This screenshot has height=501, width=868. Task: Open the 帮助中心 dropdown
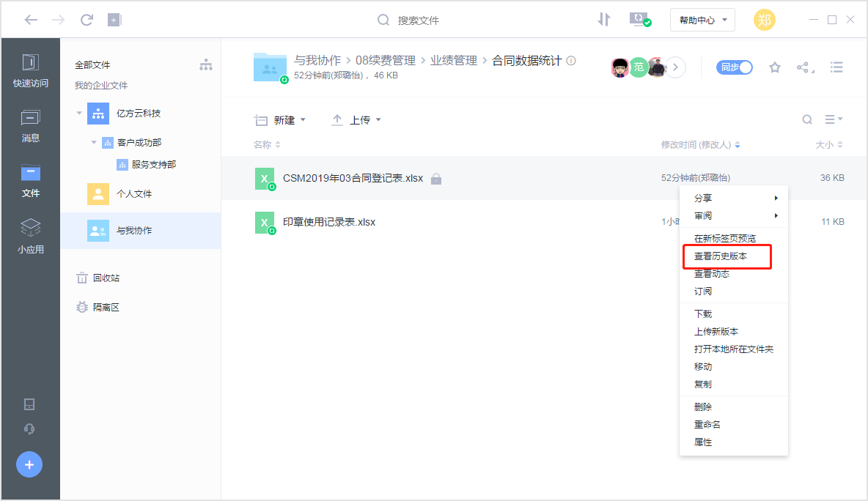pyautogui.click(x=702, y=20)
